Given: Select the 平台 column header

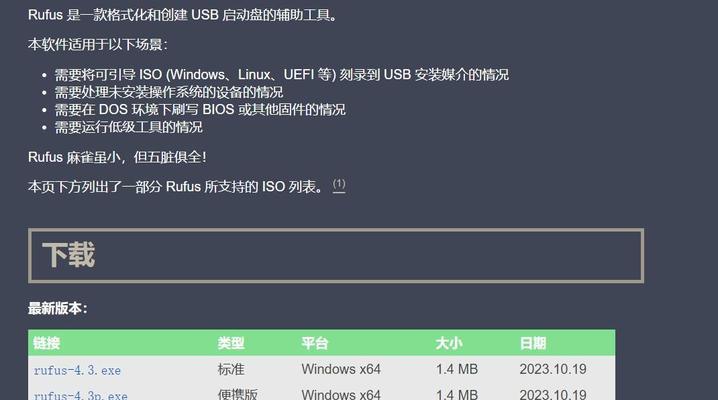Looking at the screenshot, I should click(315, 343).
